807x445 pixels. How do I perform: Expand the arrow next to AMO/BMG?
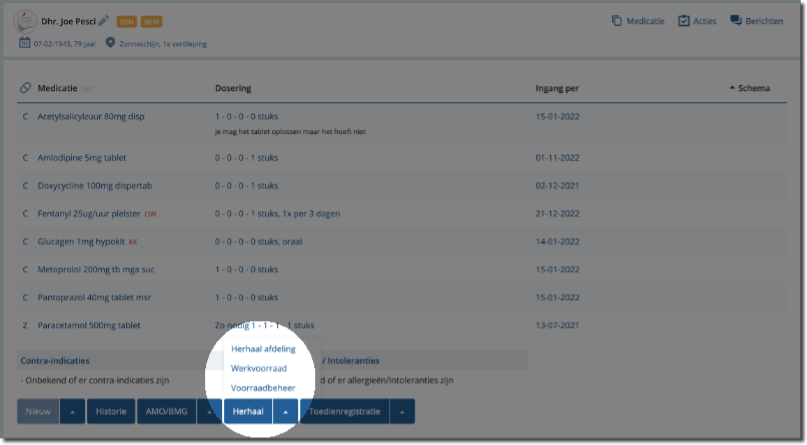pyautogui.click(x=208, y=411)
